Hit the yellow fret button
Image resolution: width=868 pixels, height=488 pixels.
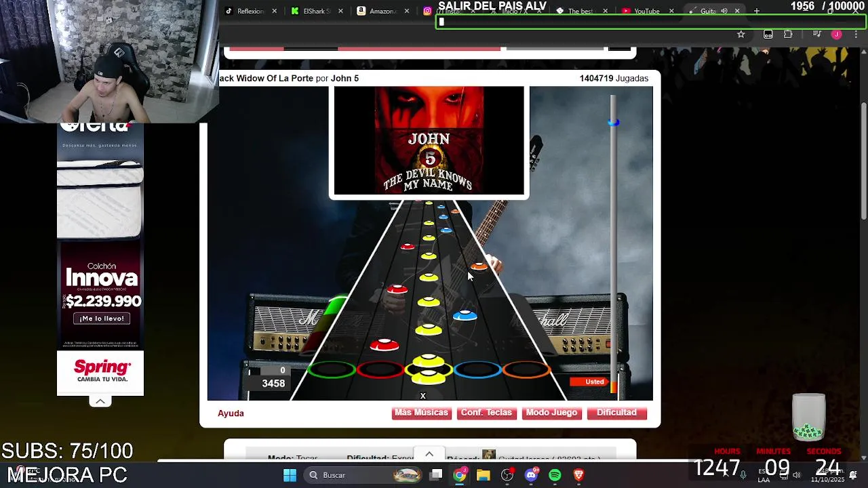pyautogui.click(x=429, y=369)
